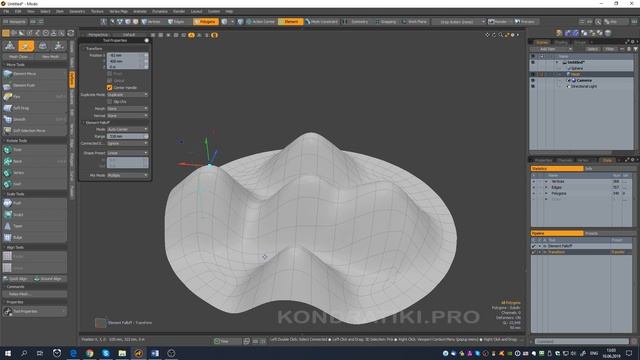Select the Bend tool
Screen dimensions: 640x360
point(35,161)
